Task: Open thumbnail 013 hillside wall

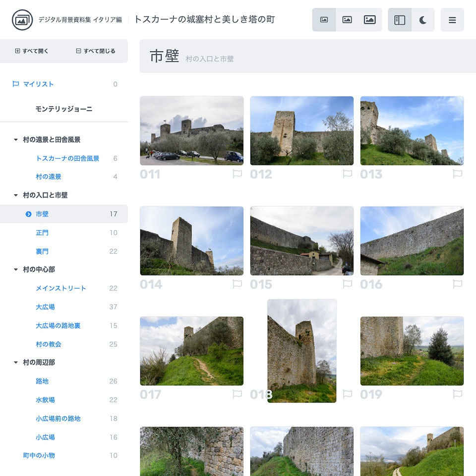Action: [412, 131]
